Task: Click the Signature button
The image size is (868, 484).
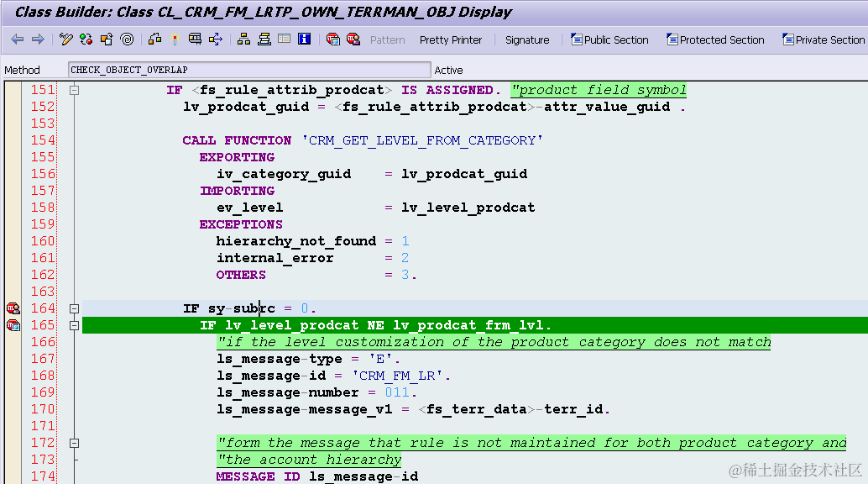Action: (527, 40)
